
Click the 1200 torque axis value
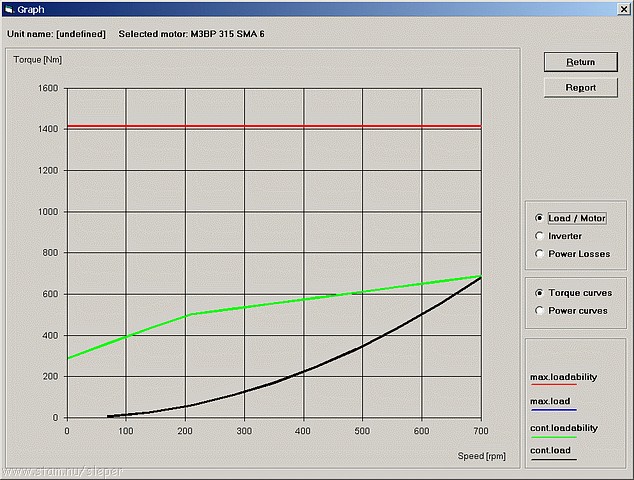coord(48,171)
